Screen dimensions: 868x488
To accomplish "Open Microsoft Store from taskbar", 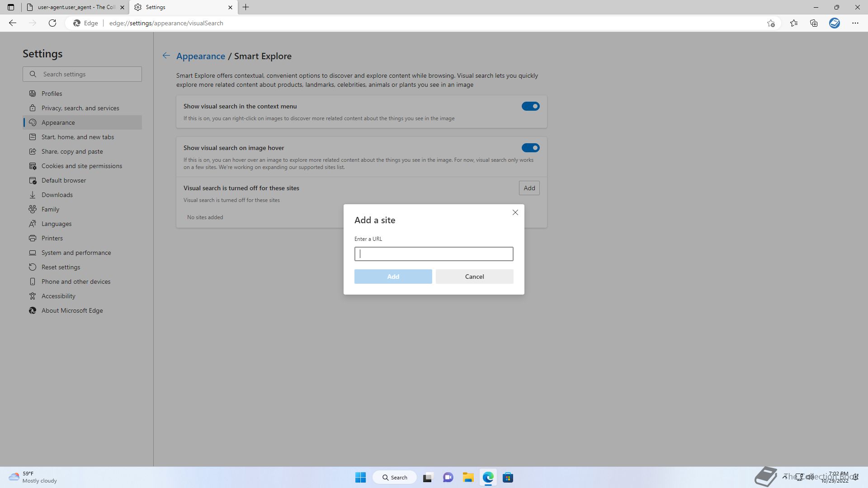I will pos(508,478).
